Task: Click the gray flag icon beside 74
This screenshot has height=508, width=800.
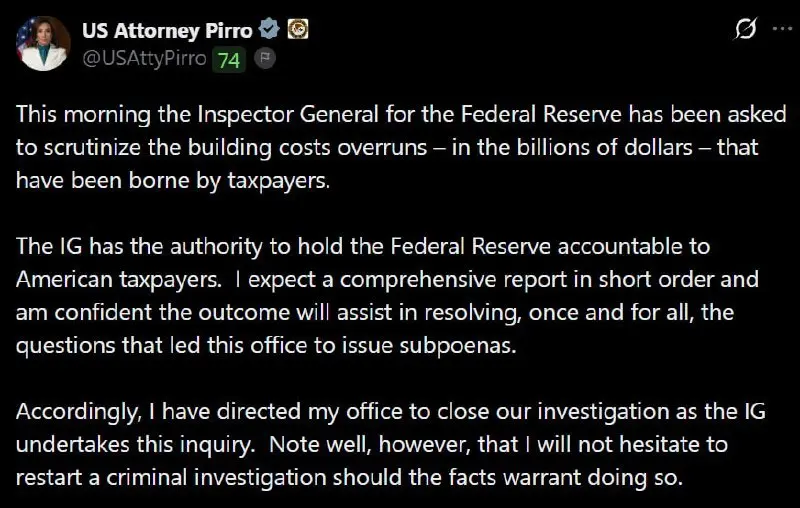Action: coord(264,58)
